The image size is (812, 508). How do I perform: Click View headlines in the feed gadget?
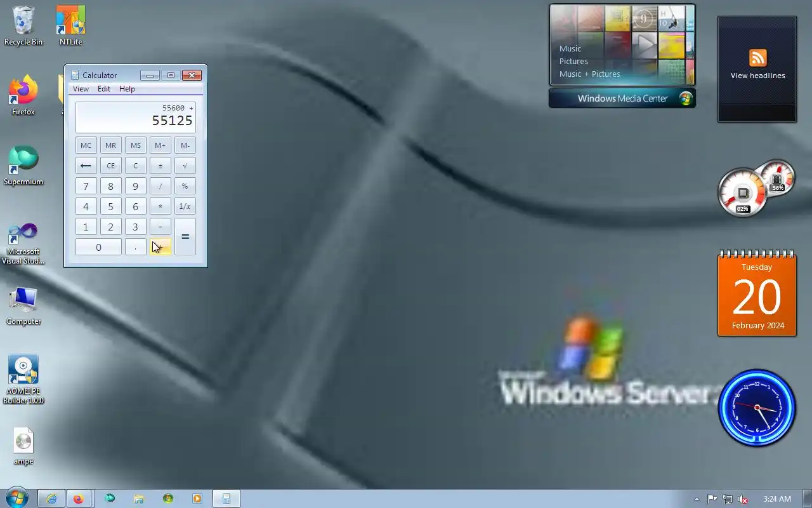coord(757,76)
